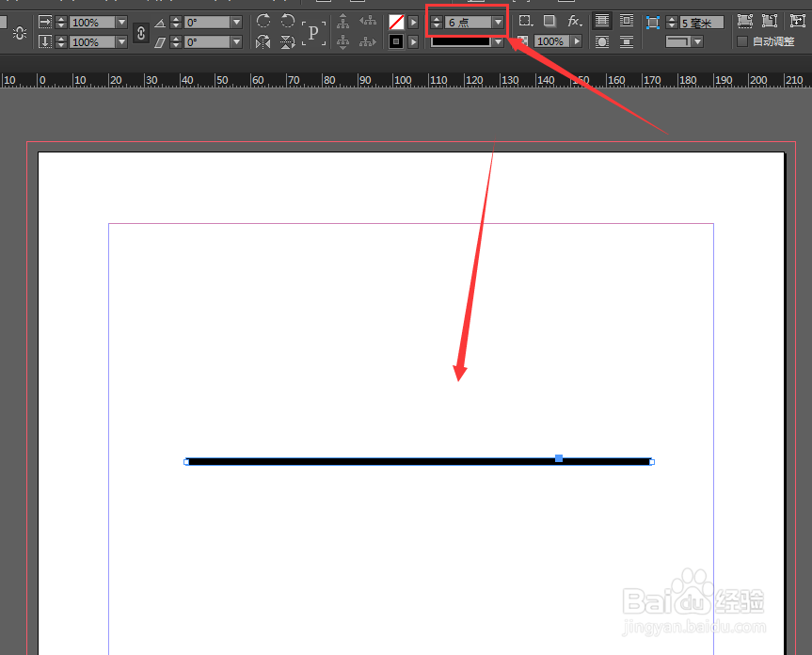This screenshot has width=812, height=655.
Task: Click the corner options dashed-square icon
Action: [526, 21]
